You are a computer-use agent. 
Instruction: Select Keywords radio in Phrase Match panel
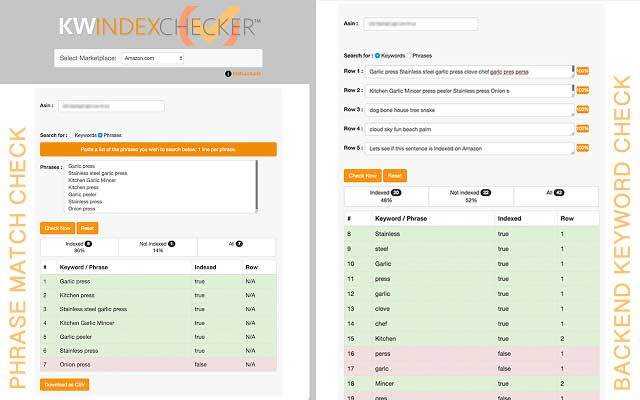coord(71,135)
